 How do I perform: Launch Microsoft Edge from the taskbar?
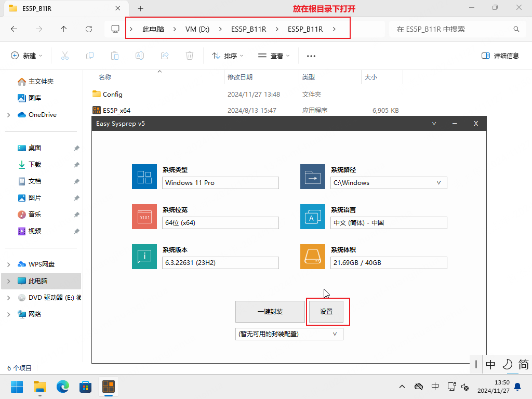click(63, 387)
